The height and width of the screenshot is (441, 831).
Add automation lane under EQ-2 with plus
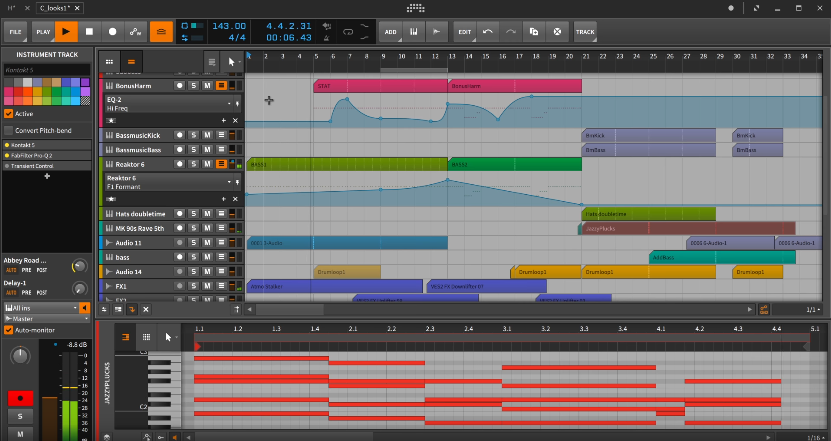click(224, 121)
